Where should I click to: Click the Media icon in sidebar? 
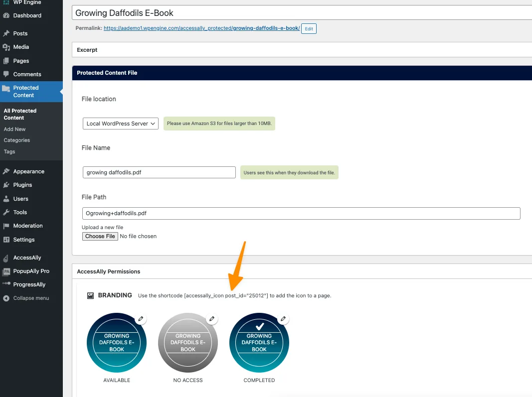pyautogui.click(x=6, y=47)
